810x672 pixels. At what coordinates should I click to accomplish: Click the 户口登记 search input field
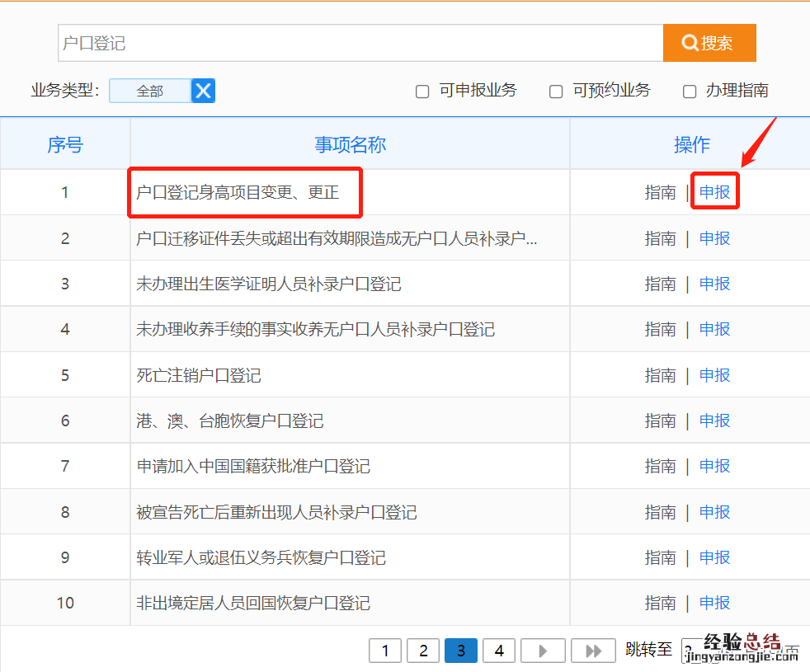tap(360, 43)
